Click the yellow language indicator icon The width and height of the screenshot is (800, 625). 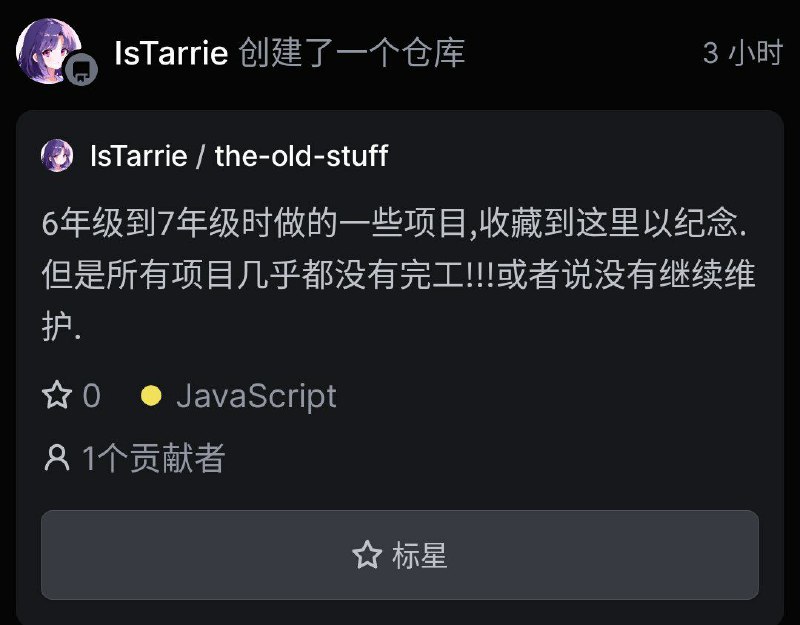pyautogui.click(x=151, y=396)
